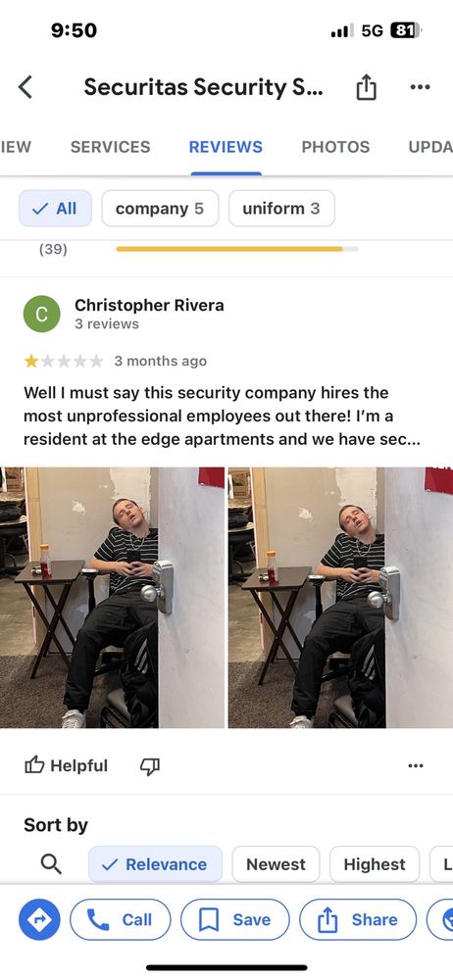The image size is (453, 980).
Task: Tap the search reviews magnifier icon
Action: tap(51, 864)
